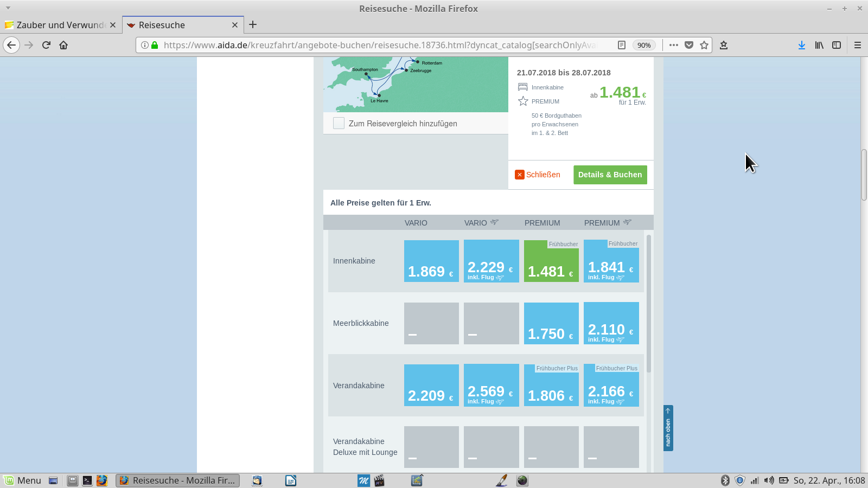Reload the current page

click(x=46, y=45)
